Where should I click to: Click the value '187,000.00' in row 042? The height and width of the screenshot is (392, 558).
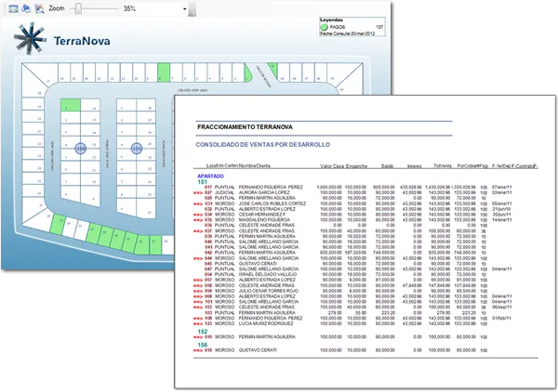(355, 253)
